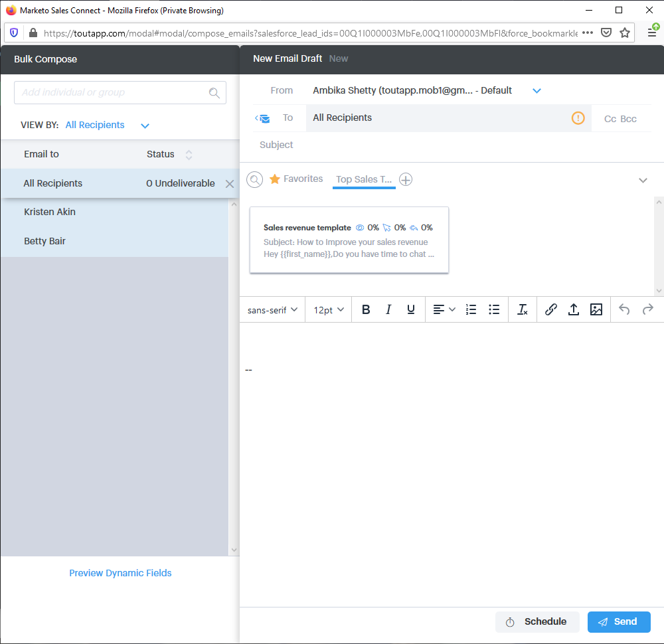Redo the last edit

click(x=648, y=309)
